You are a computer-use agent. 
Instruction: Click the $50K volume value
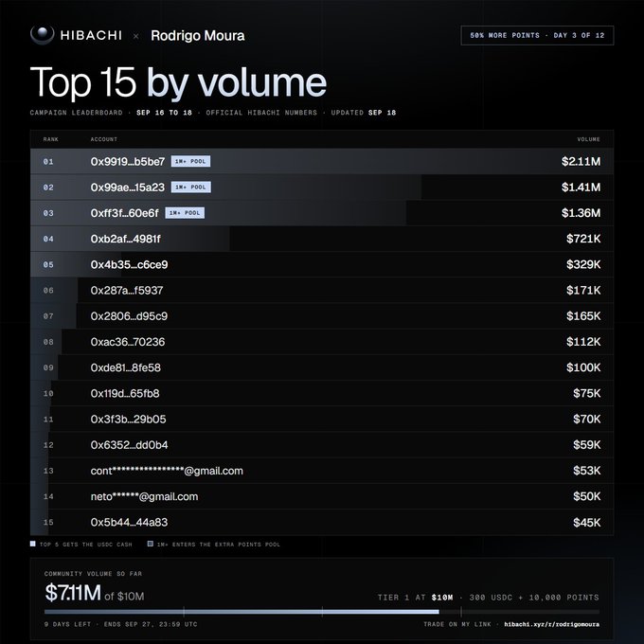(587, 496)
